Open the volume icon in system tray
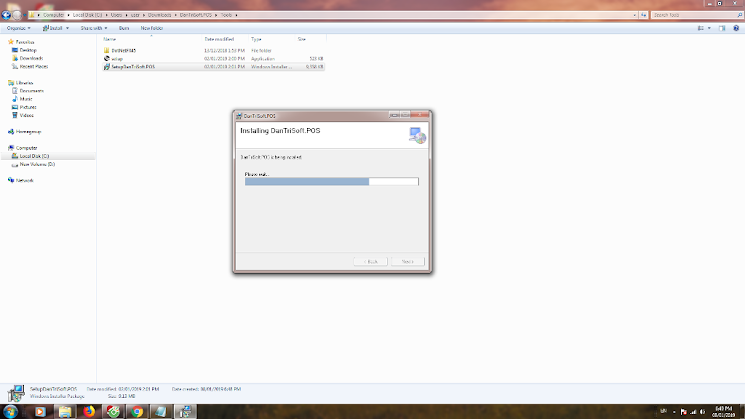 pyautogui.click(x=702, y=412)
